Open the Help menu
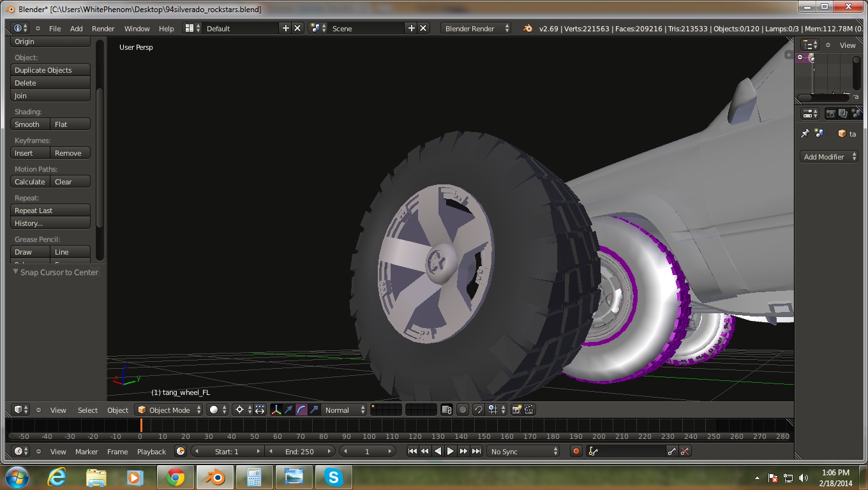Screen dimensions: 868x490 click(166, 29)
